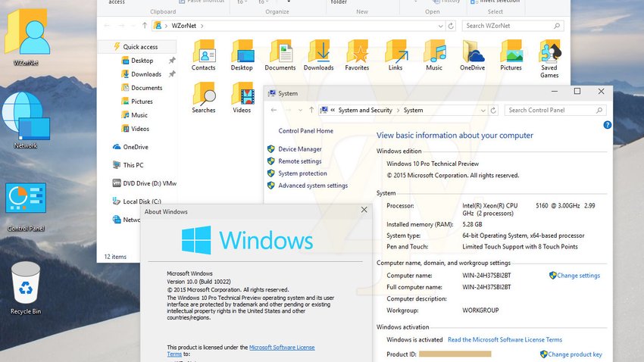
Task: Open the Downloads folder icon in file pane
Action: point(319,55)
